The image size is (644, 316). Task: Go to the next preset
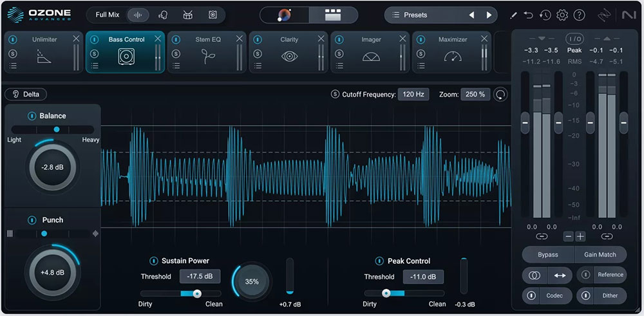(489, 15)
